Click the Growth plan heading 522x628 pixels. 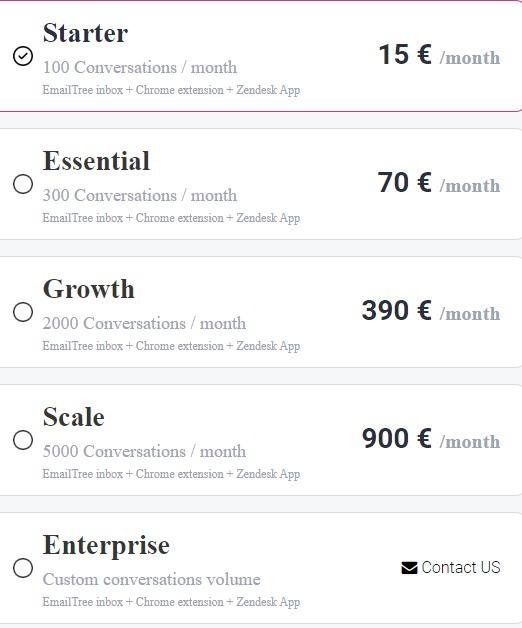[89, 289]
